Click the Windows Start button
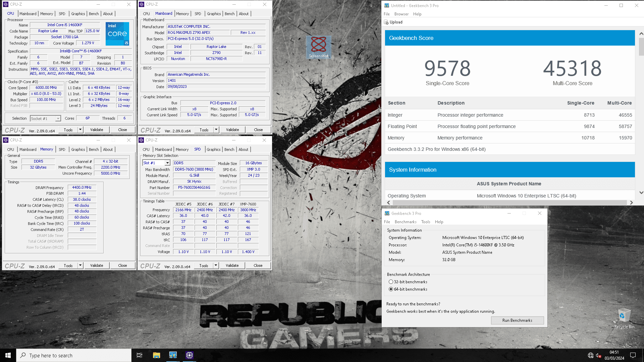The height and width of the screenshot is (362, 644). tap(8, 355)
